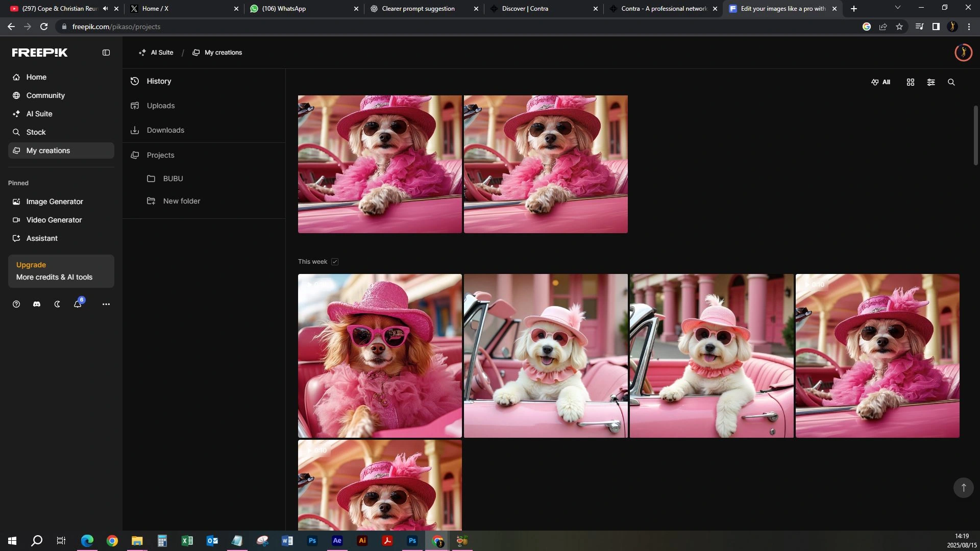Viewport: 980px width, 551px height.
Task: Open pinned Image Generator
Action: pos(61,202)
